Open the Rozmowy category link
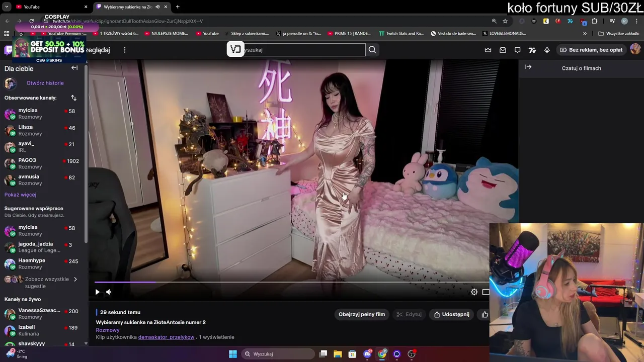Screen dimensions: 644x362 (108, 330)
